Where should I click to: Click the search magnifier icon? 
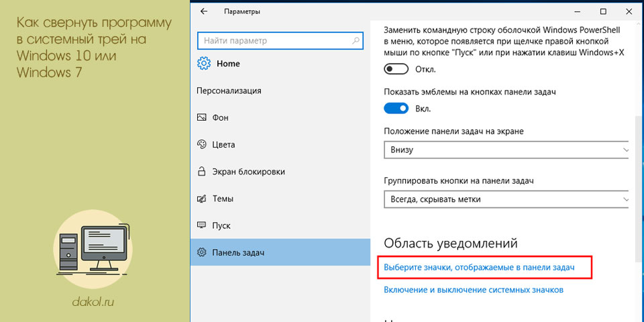pyautogui.click(x=356, y=41)
